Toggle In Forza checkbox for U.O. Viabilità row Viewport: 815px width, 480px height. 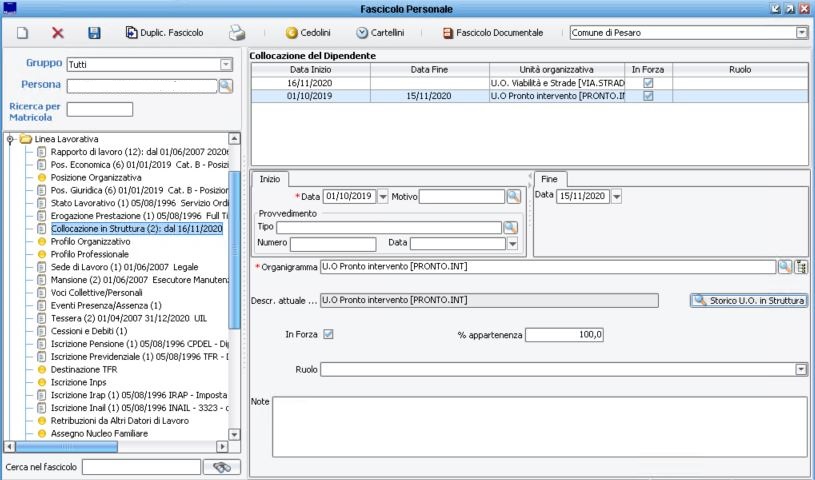648,83
